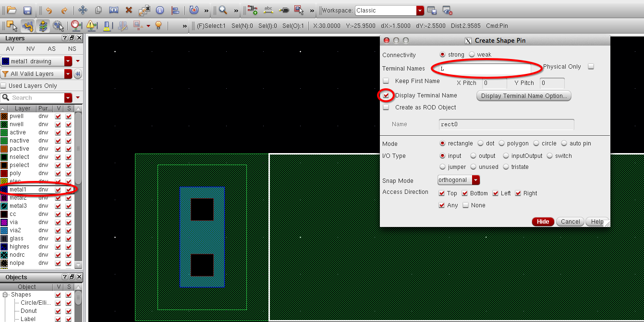Click red arrow menu beside metal1 drawing
Viewport: 644px width, 322px height.
[x=78, y=61]
